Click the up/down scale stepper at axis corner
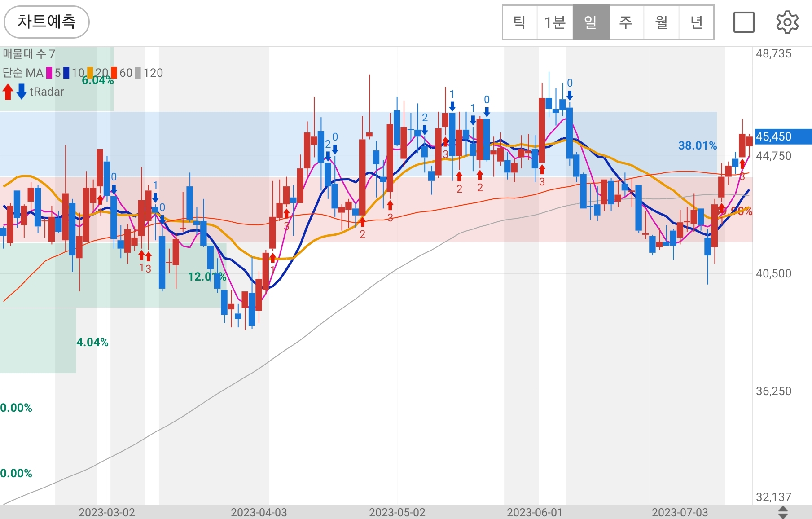Viewport: 812px width, 519px height. pyautogui.click(x=783, y=512)
